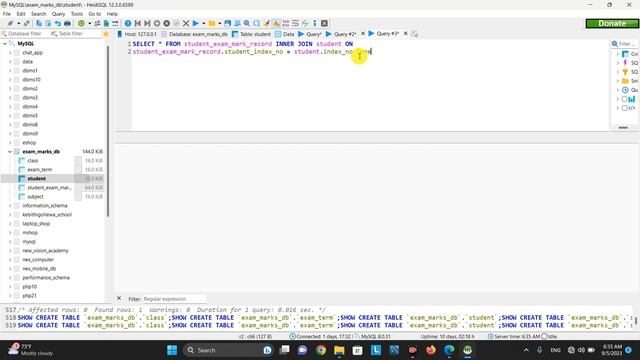The width and height of the screenshot is (640, 360).
Task: Switch to Table: student tab
Action: click(x=251, y=34)
